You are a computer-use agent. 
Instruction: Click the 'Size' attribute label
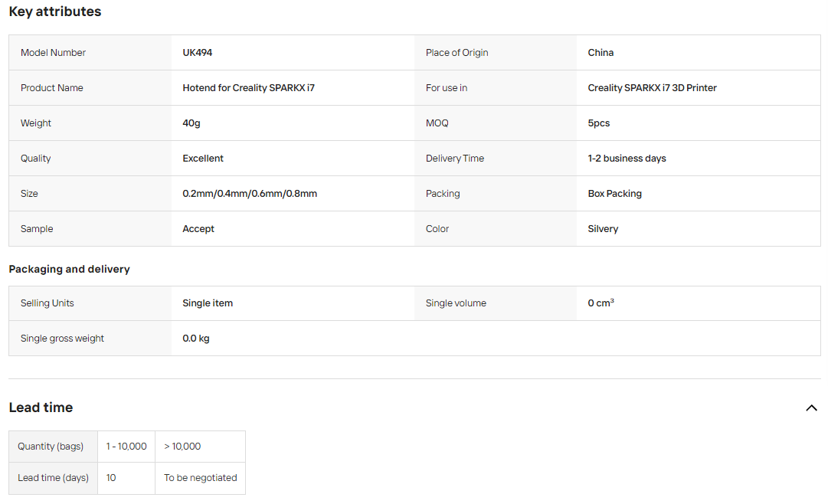point(29,193)
